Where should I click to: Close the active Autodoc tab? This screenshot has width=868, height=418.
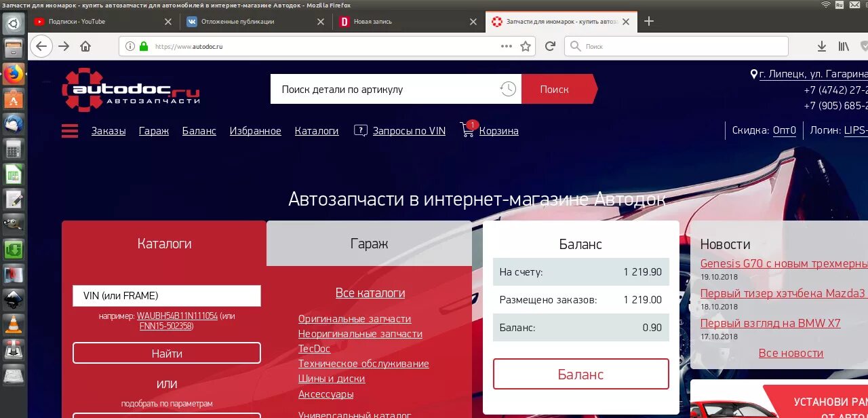pos(627,22)
